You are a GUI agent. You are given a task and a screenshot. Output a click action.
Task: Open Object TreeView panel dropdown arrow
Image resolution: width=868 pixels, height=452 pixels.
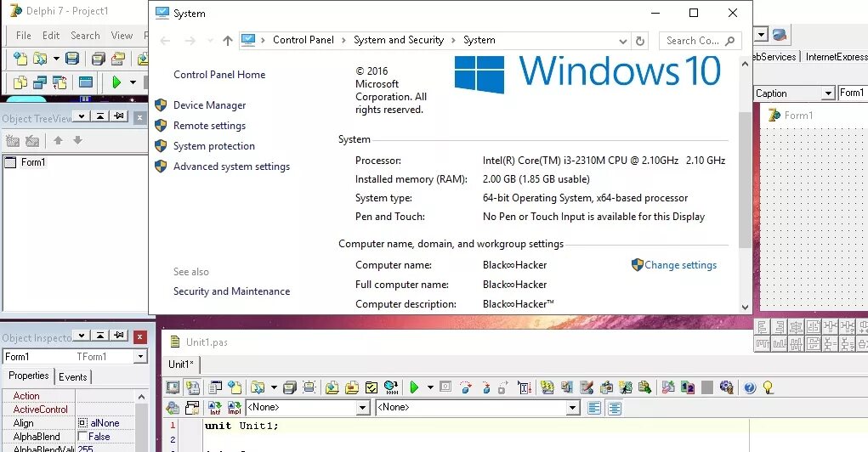[x=82, y=116]
